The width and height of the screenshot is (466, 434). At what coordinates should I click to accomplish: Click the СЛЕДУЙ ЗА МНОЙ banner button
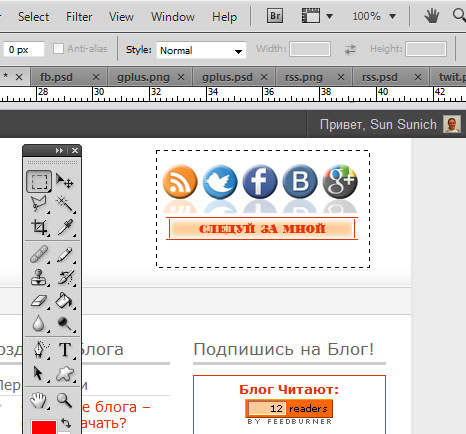[x=262, y=229]
